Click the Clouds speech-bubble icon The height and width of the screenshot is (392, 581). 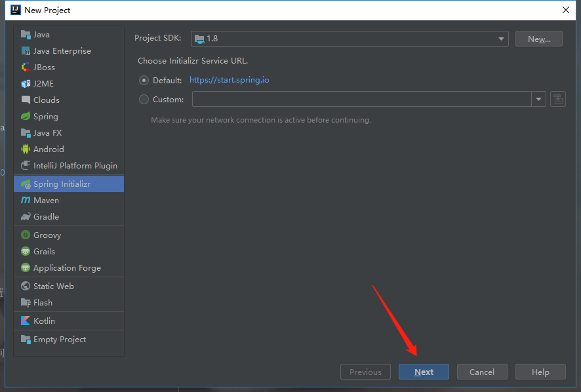point(26,100)
